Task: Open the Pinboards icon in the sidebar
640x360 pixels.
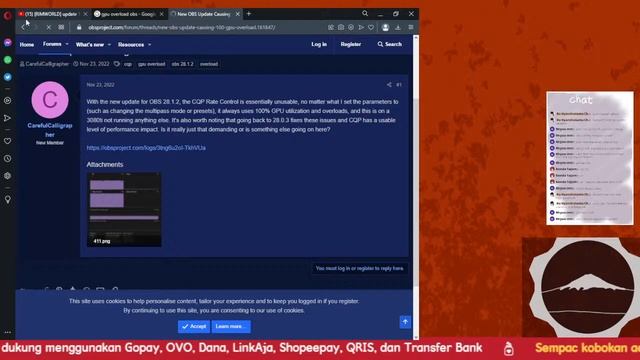Action: (x=8, y=199)
